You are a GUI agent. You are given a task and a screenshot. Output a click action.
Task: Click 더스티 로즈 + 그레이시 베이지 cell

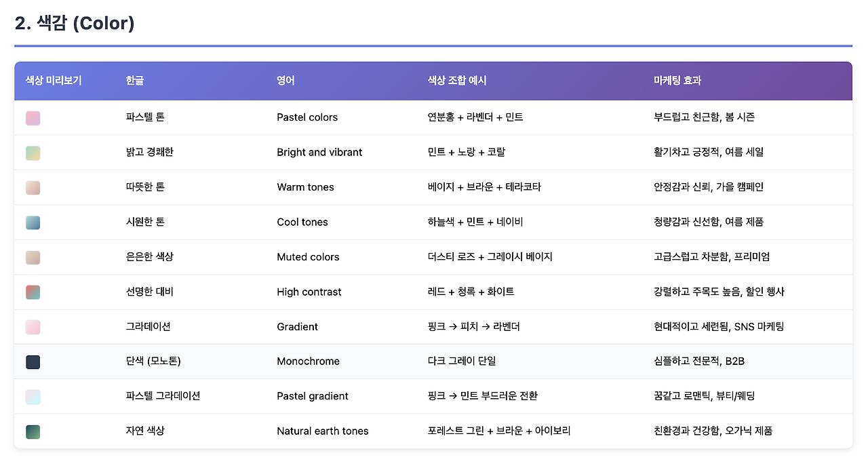click(x=490, y=257)
